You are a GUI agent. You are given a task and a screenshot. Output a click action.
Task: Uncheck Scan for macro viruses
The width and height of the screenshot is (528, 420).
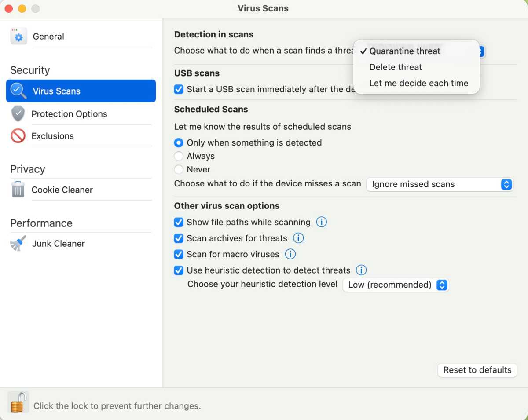click(x=179, y=254)
